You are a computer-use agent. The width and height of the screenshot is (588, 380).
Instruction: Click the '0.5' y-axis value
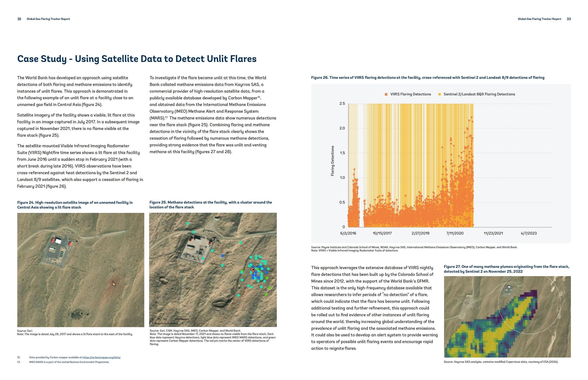[x=342, y=202]
